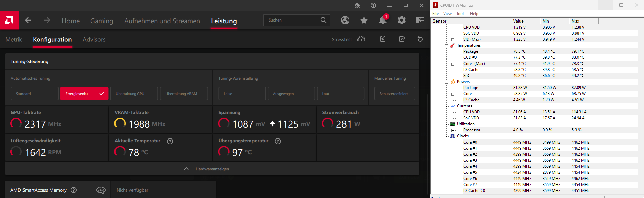Click the HWMonitor Max column header

click(x=584, y=21)
